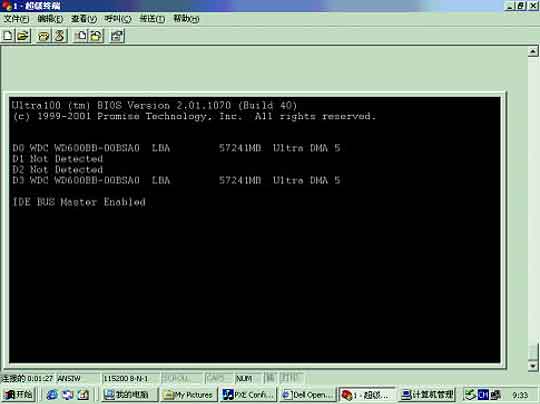Viewport: 540px width, 404px height.
Task: Click the 1 - 超级... taskbar button
Action: [367, 395]
